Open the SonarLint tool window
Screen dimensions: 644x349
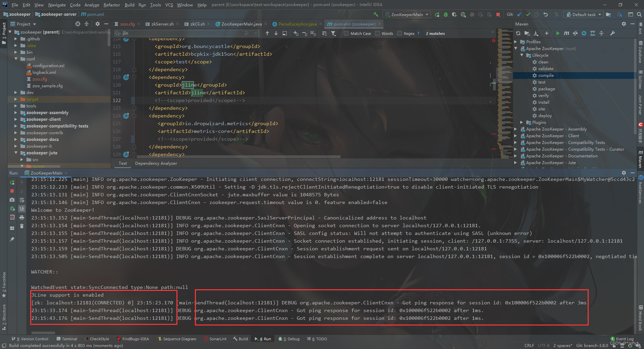(x=215, y=339)
